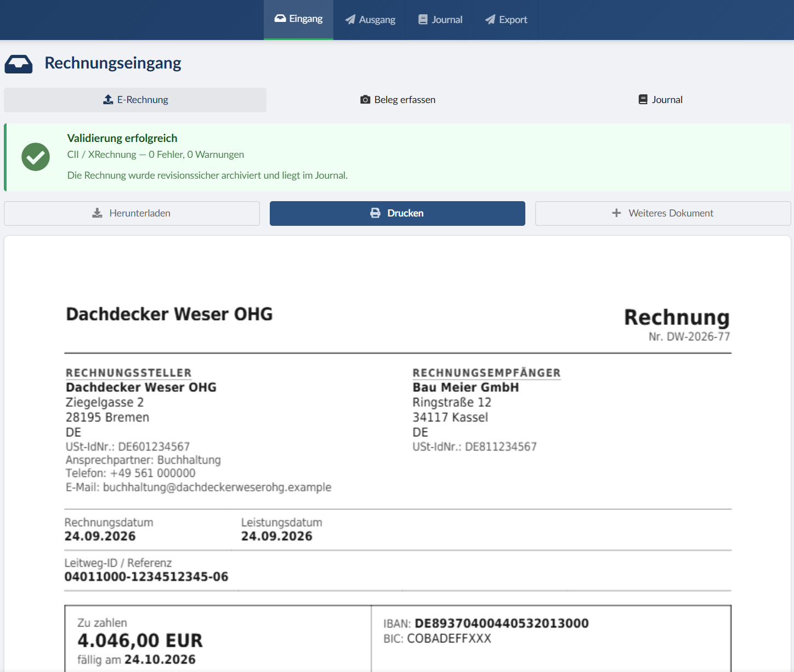This screenshot has height=672, width=794.
Task: Click the email buchhaltung@dachdeckerweserohg.example
Action: click(217, 487)
